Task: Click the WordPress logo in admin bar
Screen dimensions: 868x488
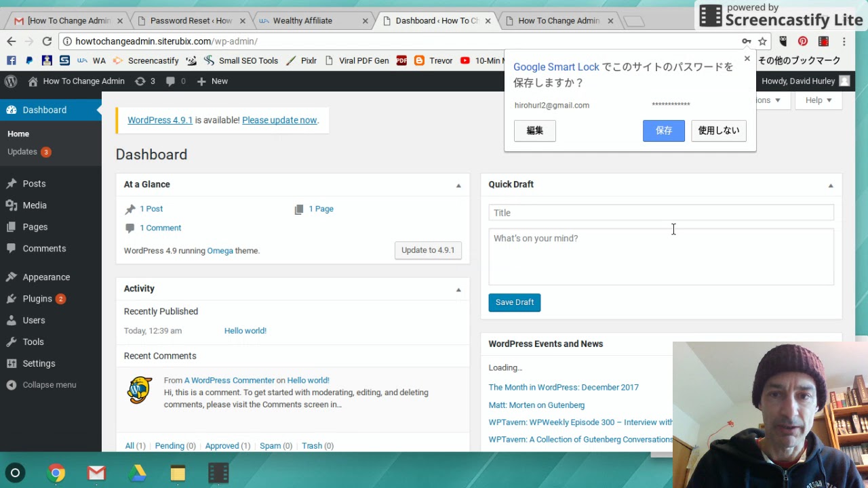Action: tap(11, 81)
